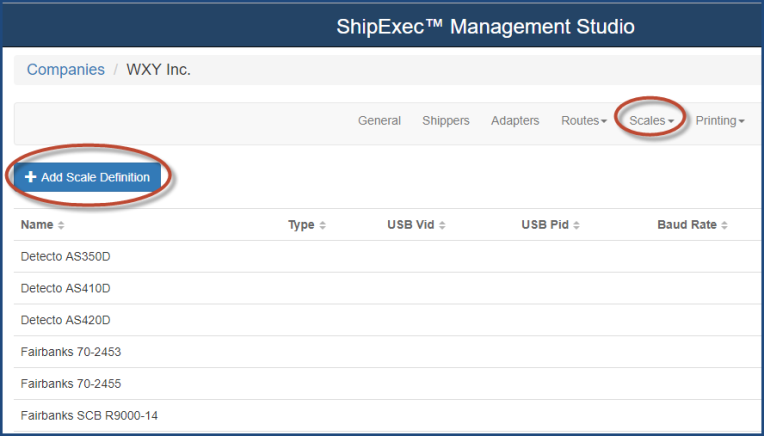The width and height of the screenshot is (764, 436).
Task: Open the Detecto AS420D entry
Action: [65, 320]
